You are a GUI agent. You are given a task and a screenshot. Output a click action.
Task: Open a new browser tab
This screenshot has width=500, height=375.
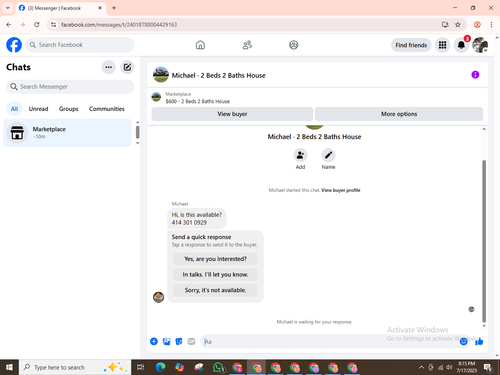[114, 8]
